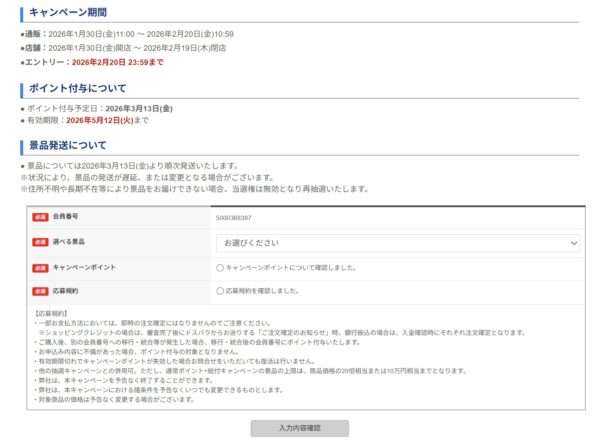Click the 必須 badge beside 会員番号
This screenshot has height=443, width=600.
pos(40,217)
